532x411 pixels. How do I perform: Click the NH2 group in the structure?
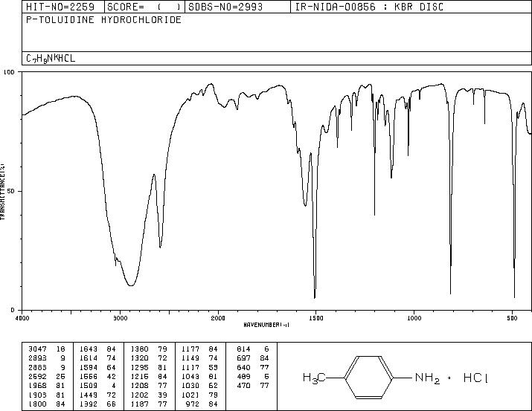point(427,378)
